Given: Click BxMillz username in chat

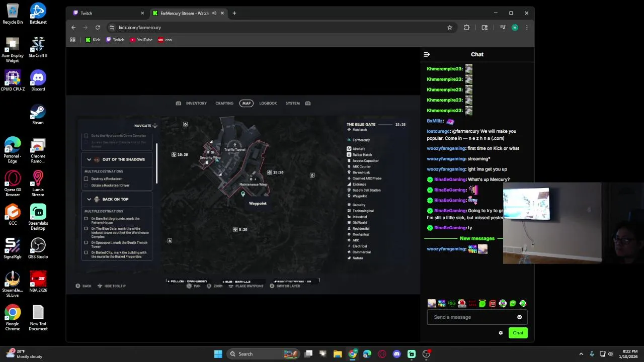Looking at the screenshot, I should (435, 121).
